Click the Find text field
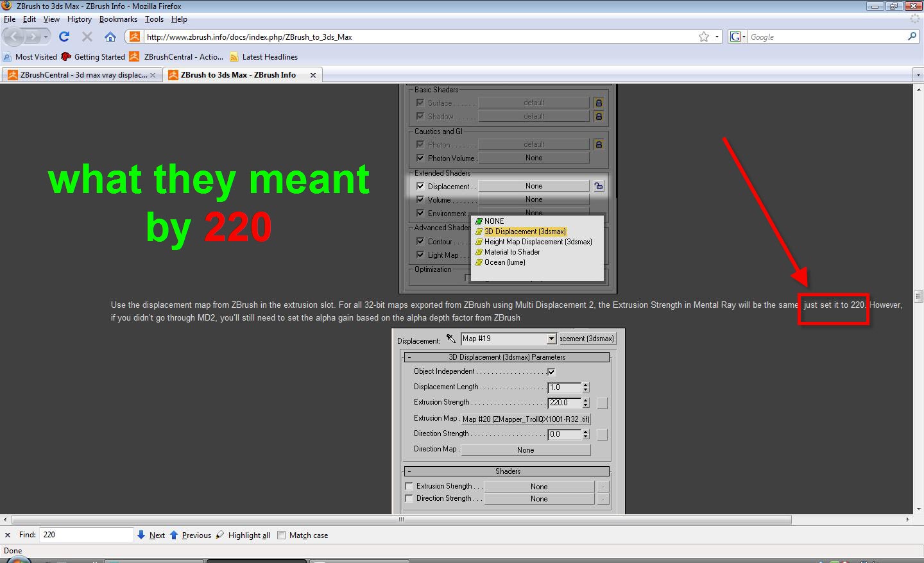Screen dimensions: 924x563 pos(86,535)
